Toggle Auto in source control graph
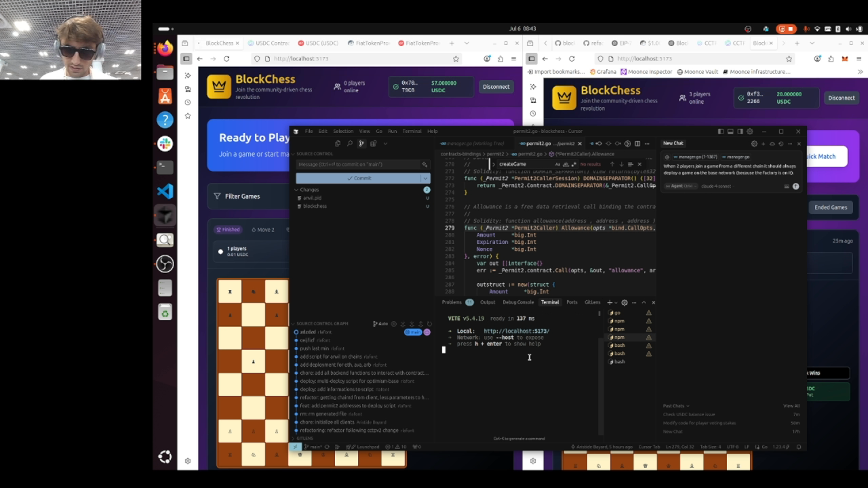This screenshot has height=488, width=868. (x=380, y=324)
